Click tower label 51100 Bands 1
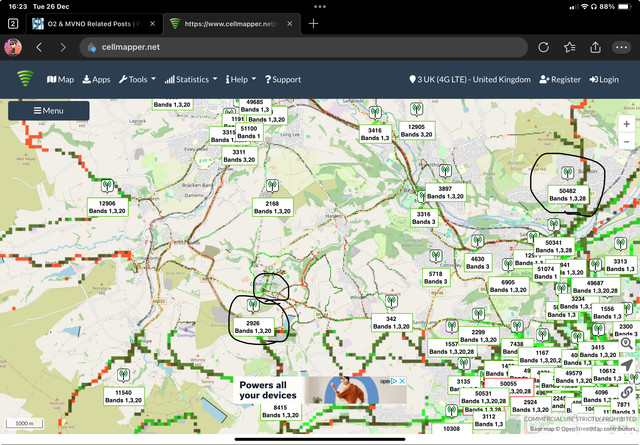This screenshot has height=445, width=640. click(249, 132)
